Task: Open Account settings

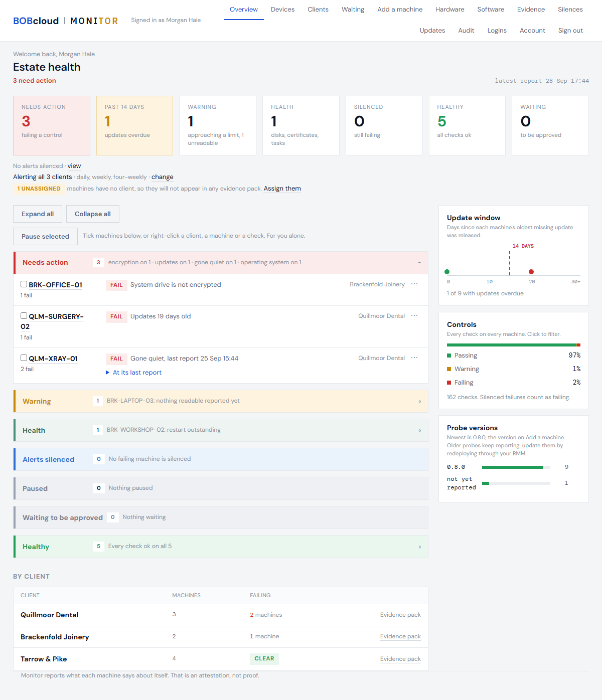Action: pos(532,31)
